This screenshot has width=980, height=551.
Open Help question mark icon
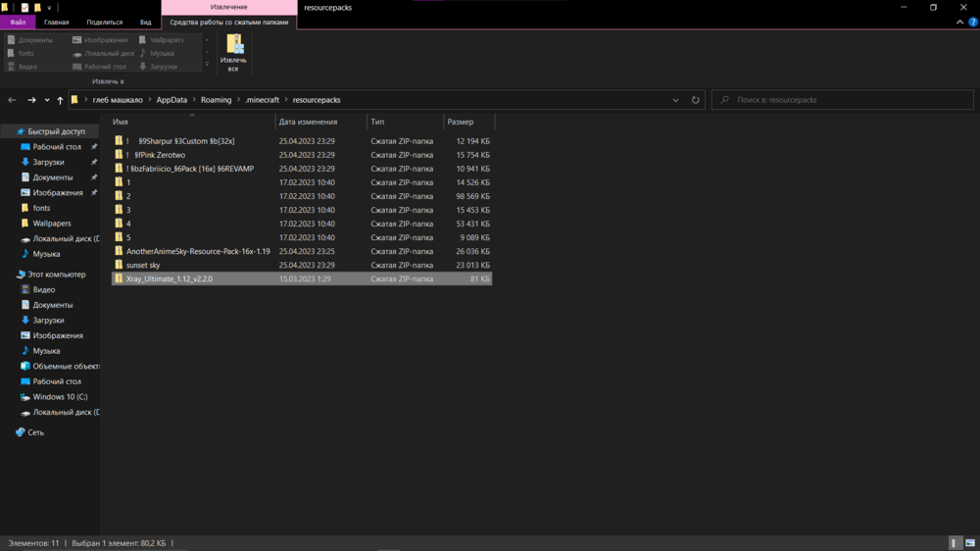click(x=973, y=22)
